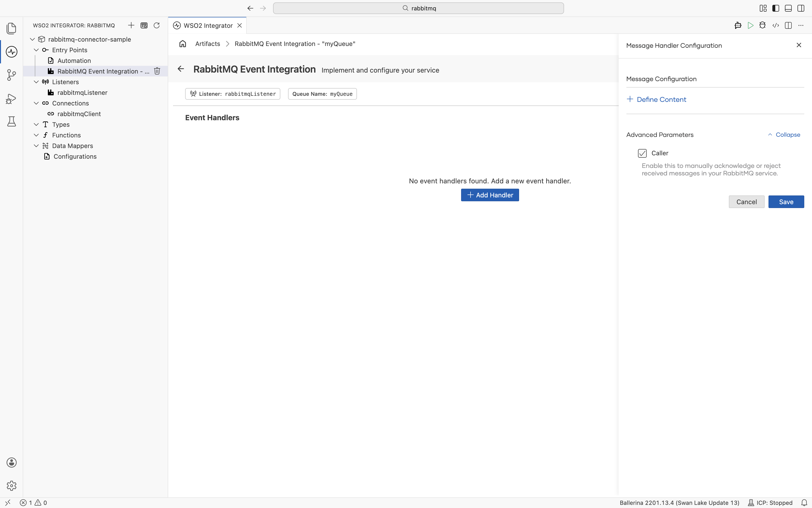Click the rabbitmq command center search box
This screenshot has width=812, height=508.
418,8
